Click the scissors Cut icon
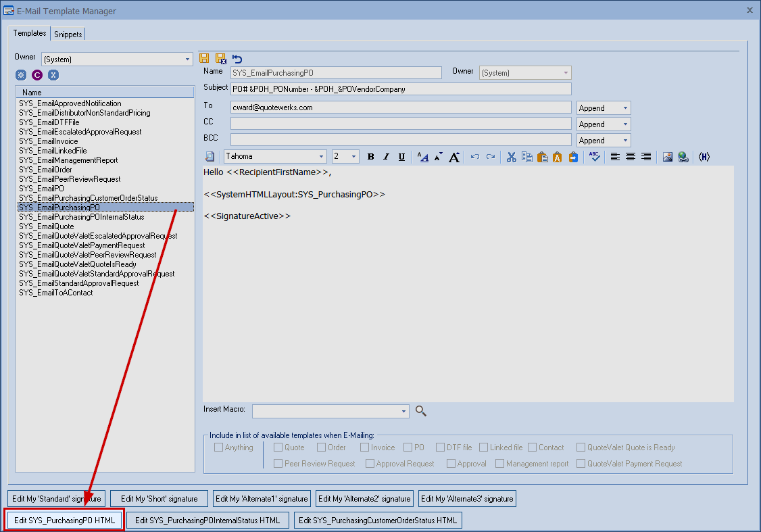 (511, 157)
